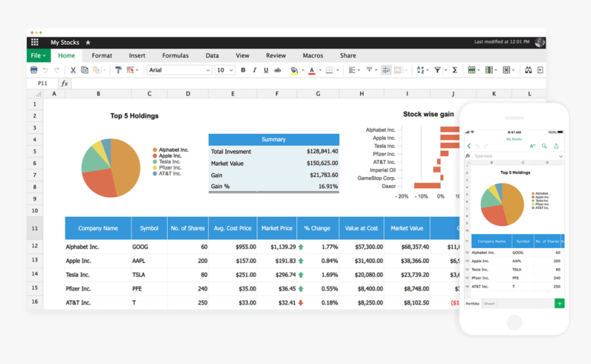Tap the search magnifier on phone
The image size is (591, 364).
point(544,146)
